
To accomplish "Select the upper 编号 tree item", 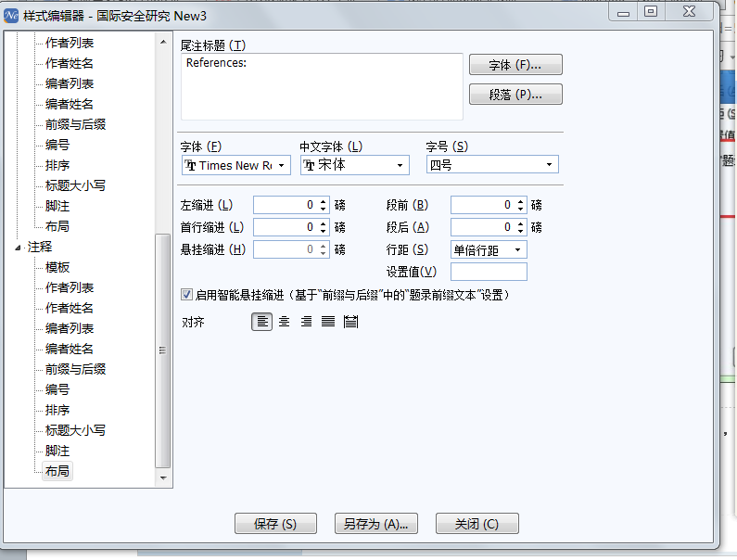I will 57,145.
